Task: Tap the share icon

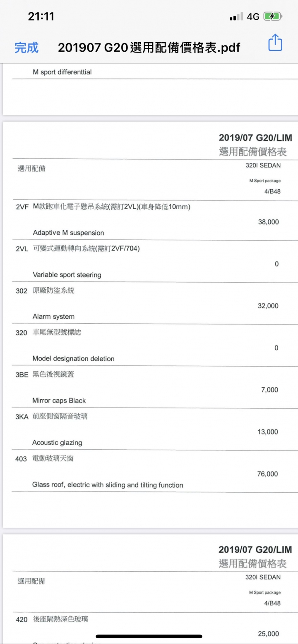Action: click(275, 43)
